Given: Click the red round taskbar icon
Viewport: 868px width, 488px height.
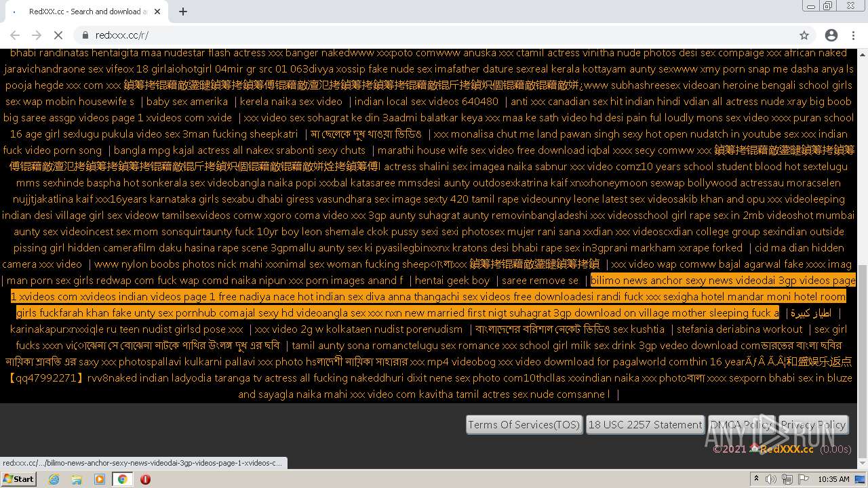Looking at the screenshot, I should pos(145,479).
